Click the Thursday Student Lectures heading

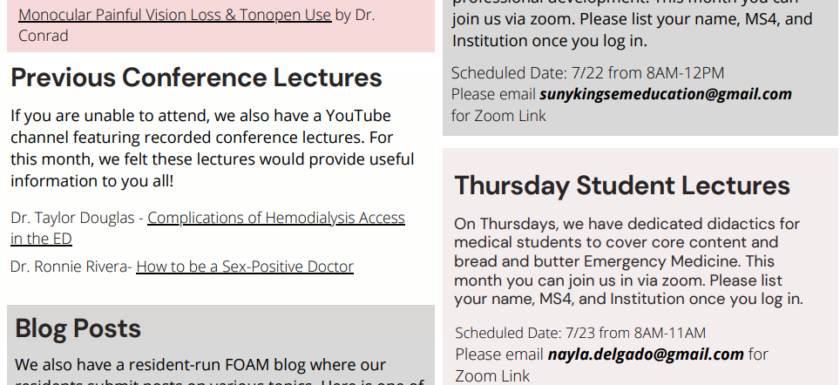point(622,186)
